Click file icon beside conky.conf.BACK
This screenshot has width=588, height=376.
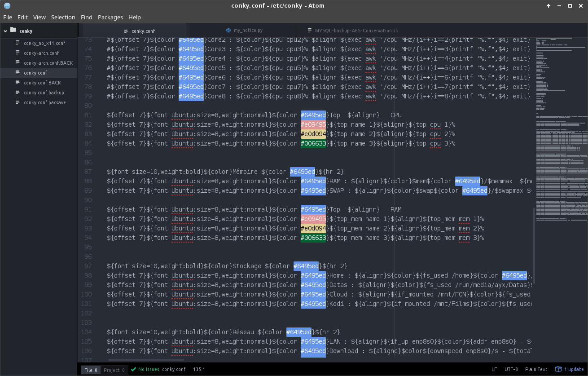point(18,83)
